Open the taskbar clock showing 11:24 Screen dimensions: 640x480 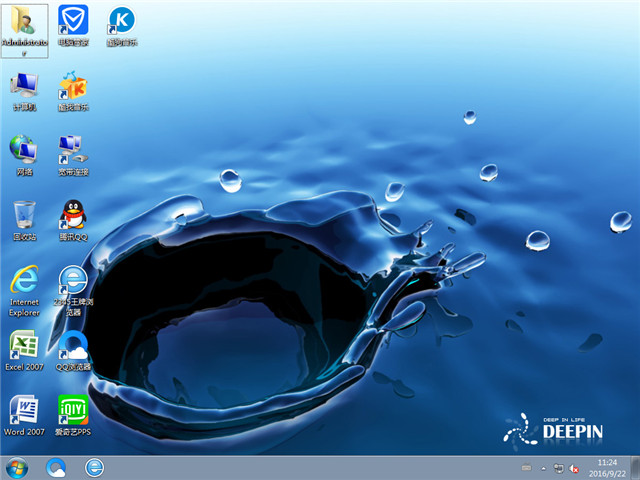click(606, 467)
